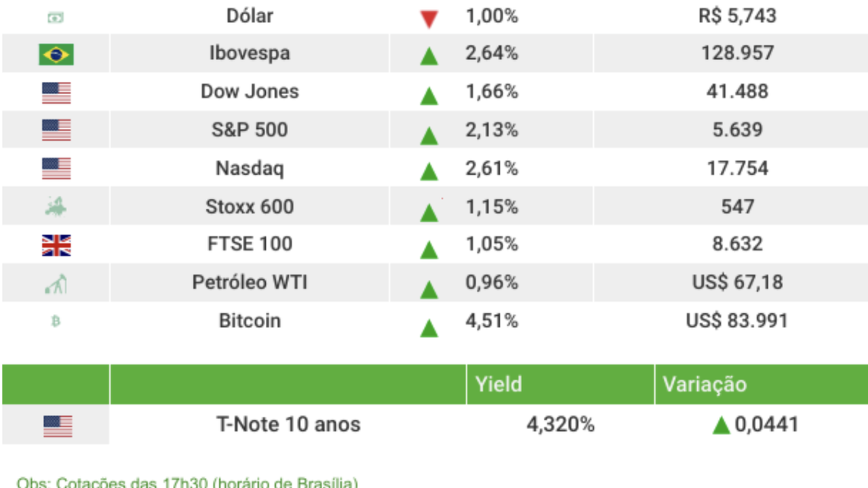The image size is (868, 488).
Task: Click the oil pump icon for Petróleo WTI
Action: [x=56, y=283]
